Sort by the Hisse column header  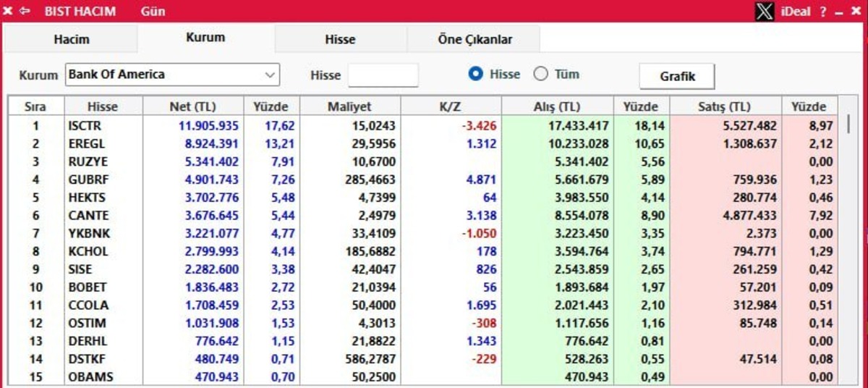(x=102, y=106)
